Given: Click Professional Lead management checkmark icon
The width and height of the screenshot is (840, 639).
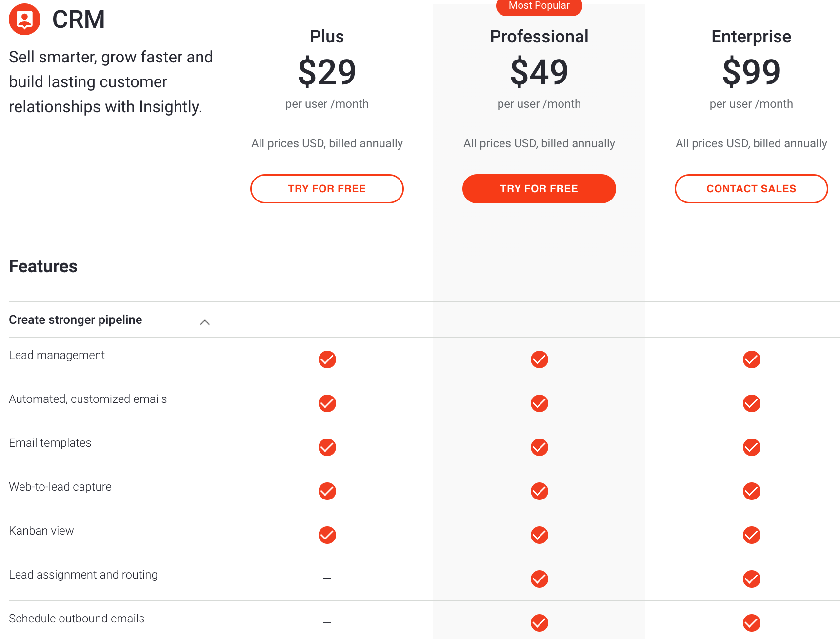Looking at the screenshot, I should tap(540, 359).
